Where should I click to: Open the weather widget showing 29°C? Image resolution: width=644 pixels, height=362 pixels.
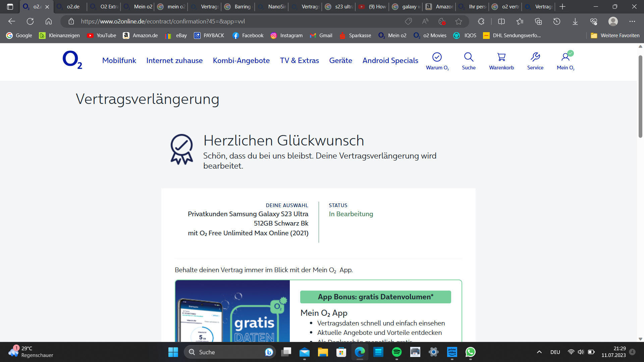click(x=31, y=352)
